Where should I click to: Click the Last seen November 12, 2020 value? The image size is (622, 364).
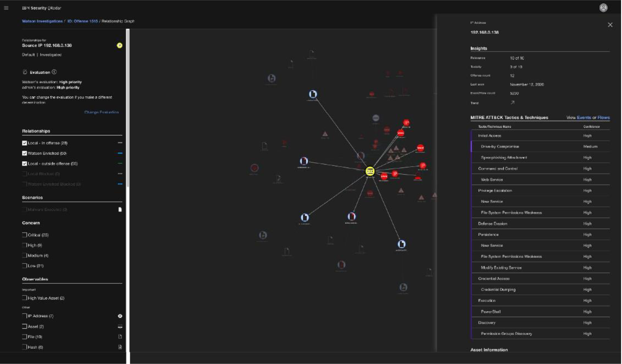tap(527, 85)
